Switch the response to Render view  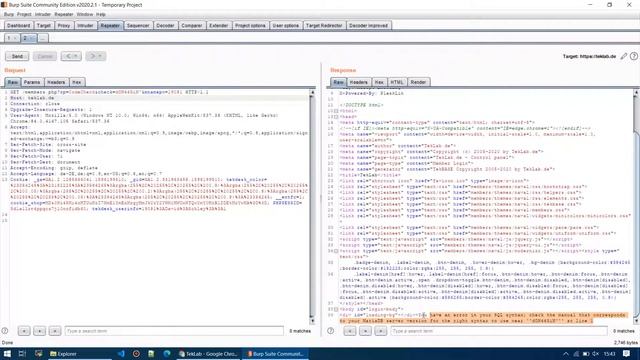[418, 82]
